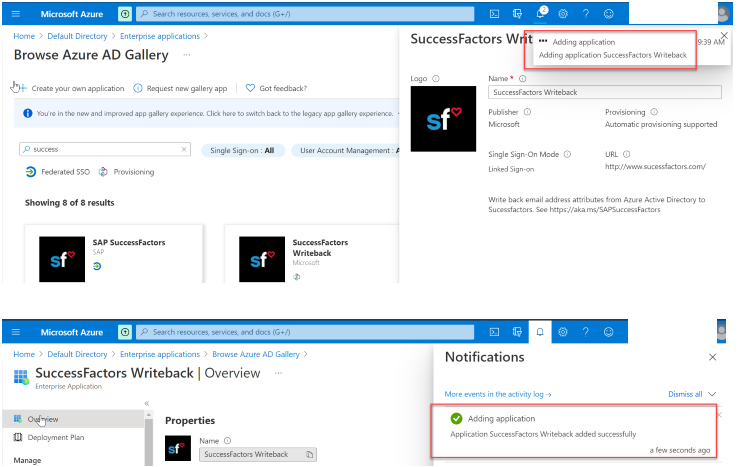Select Overview in the left navigation

(x=73, y=419)
